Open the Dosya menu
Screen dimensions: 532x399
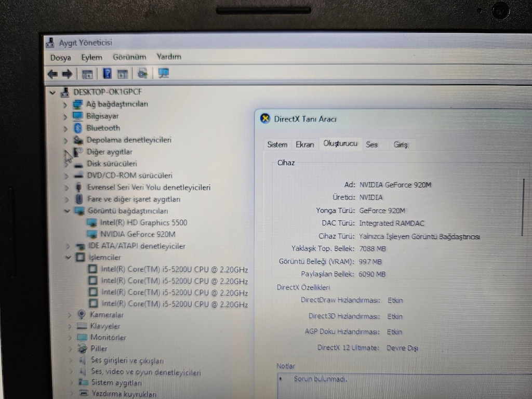(61, 58)
